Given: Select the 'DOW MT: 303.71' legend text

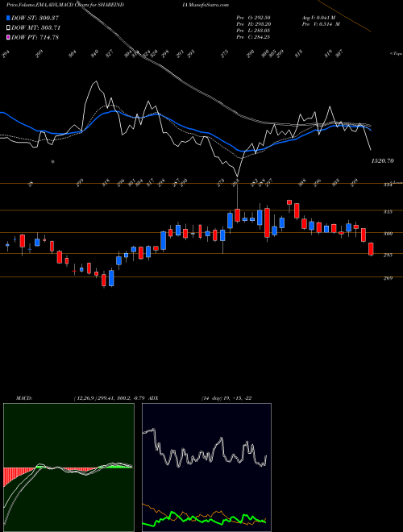Looking at the screenshot, I should pyautogui.click(x=36, y=28).
